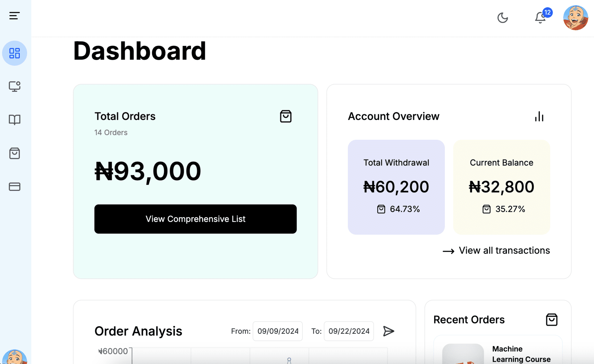Select the From date field 09/09/2024
The width and height of the screenshot is (594, 364).
[278, 331]
